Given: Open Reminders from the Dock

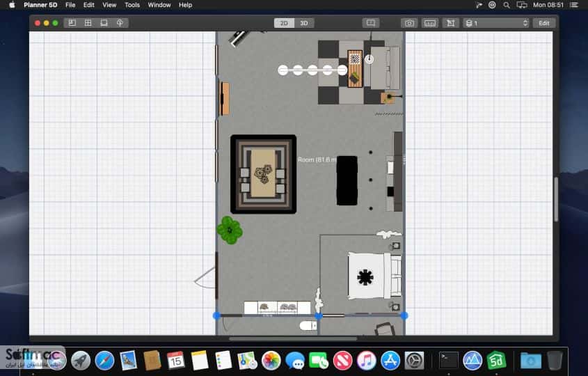Looking at the screenshot, I should tap(223, 360).
